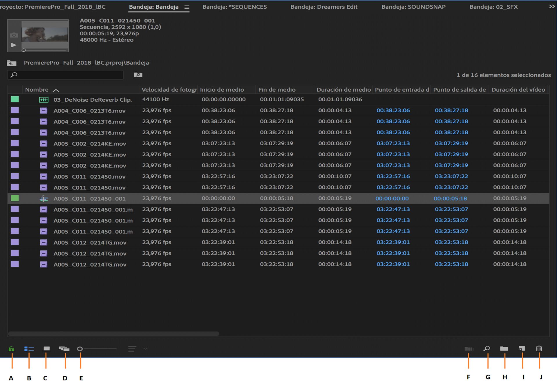
Task: Click the trash Clear icon
Action: point(539,348)
